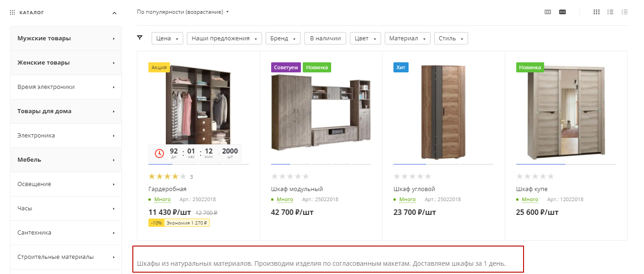This screenshot has height=274, width=644.
Task: Open Сантехника category
Action: tap(66, 233)
